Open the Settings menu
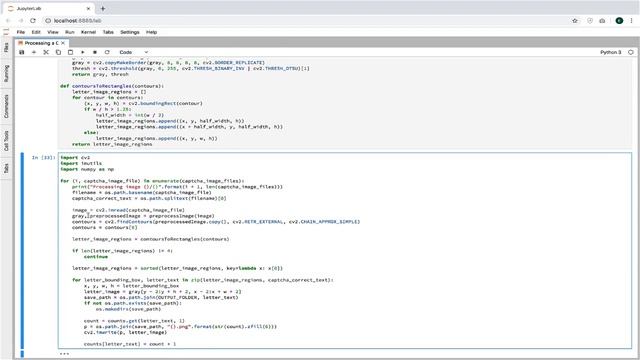 click(130, 32)
